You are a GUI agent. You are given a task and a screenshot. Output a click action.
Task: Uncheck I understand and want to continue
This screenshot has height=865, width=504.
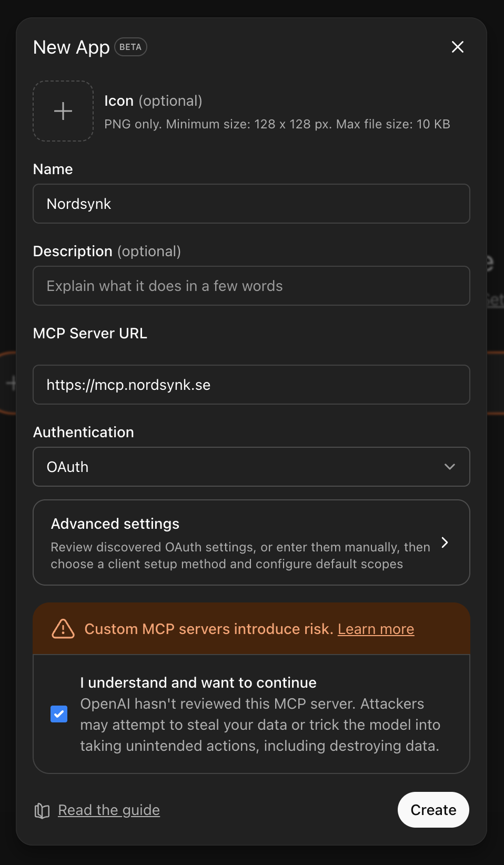59,714
